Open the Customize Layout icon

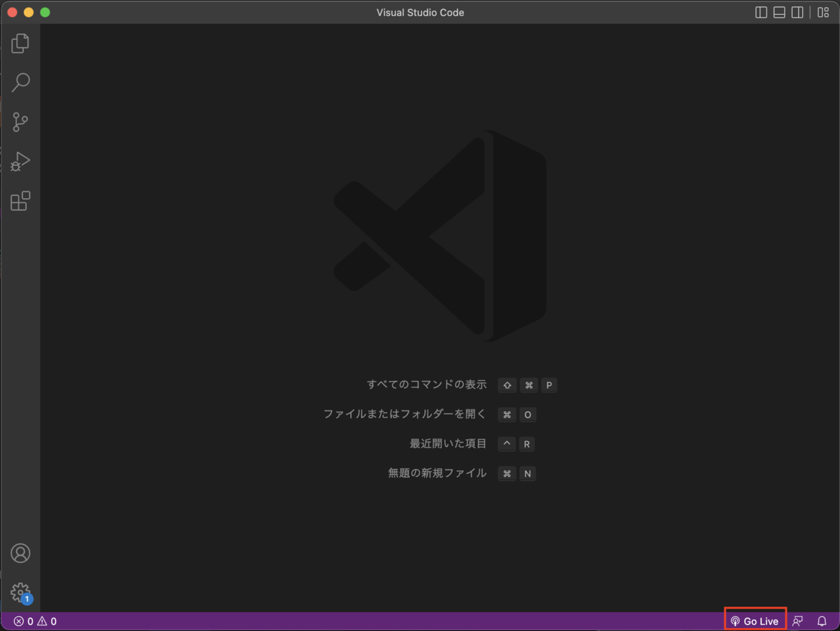pos(823,13)
